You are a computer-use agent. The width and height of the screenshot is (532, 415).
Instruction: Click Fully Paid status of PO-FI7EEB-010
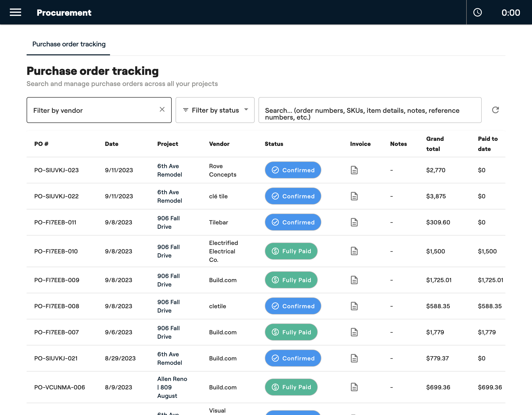tap(291, 251)
